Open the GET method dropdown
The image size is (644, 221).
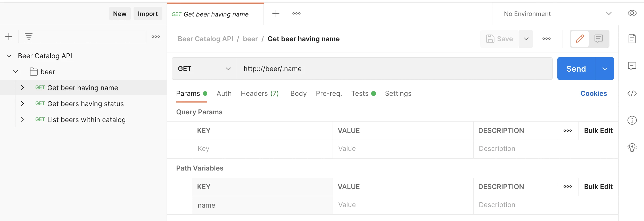(204, 69)
